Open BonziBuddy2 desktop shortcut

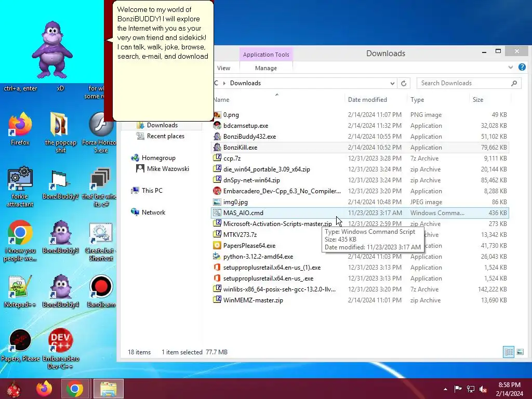coord(60,183)
